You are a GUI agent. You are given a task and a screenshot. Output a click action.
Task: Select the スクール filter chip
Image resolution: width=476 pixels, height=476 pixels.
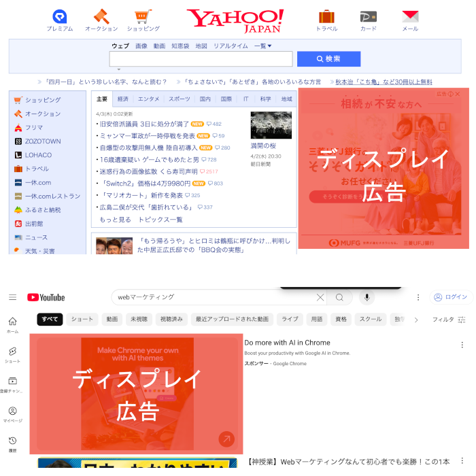tap(371, 319)
